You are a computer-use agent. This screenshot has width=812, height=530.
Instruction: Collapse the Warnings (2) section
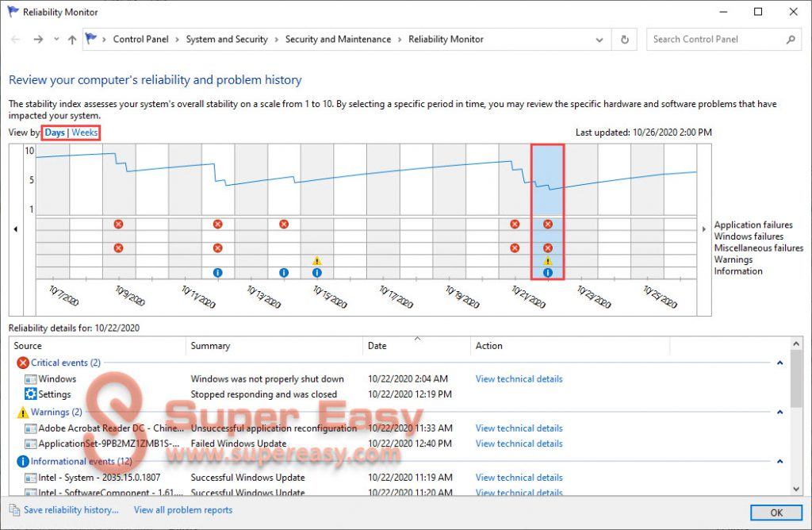779,412
